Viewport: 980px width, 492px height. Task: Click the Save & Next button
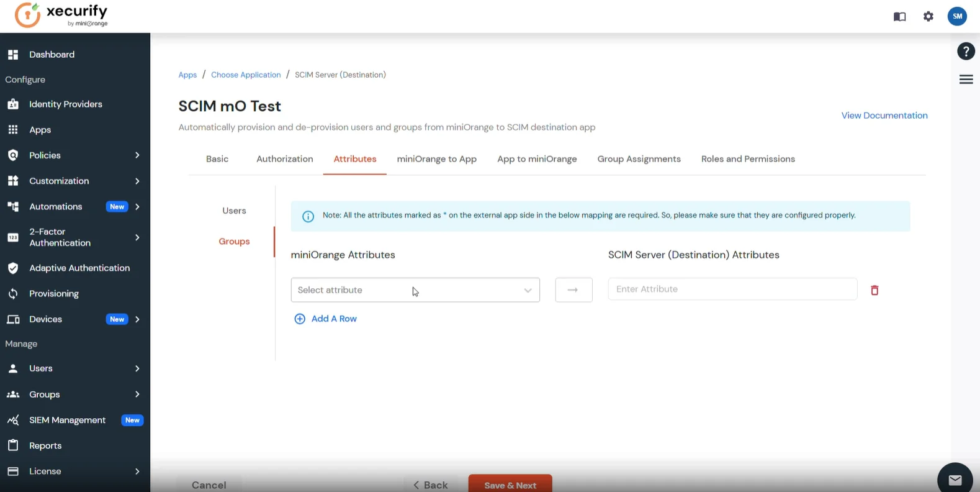[510, 483]
